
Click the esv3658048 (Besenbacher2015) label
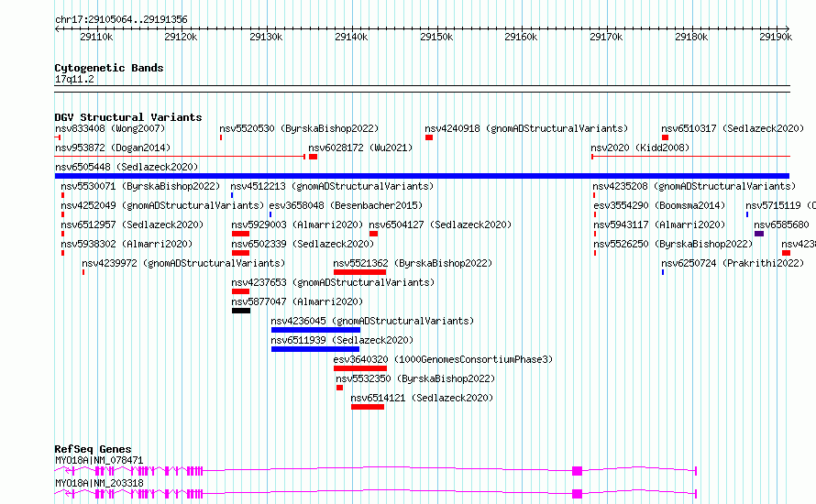pos(346,205)
